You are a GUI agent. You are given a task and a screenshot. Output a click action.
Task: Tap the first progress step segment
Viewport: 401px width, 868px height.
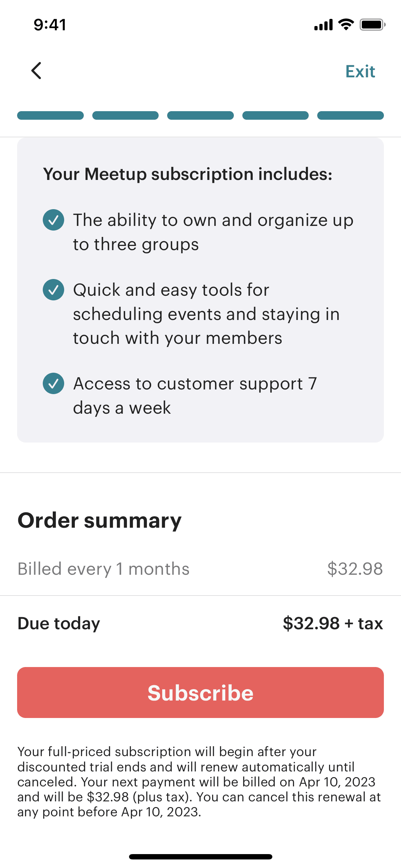pyautogui.click(x=50, y=115)
